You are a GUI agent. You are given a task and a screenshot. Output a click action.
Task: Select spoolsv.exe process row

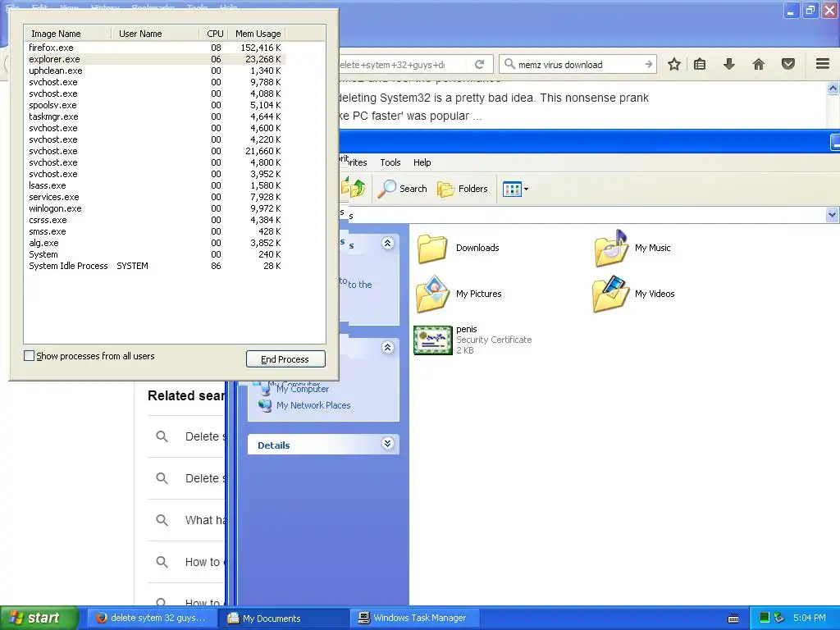155,105
